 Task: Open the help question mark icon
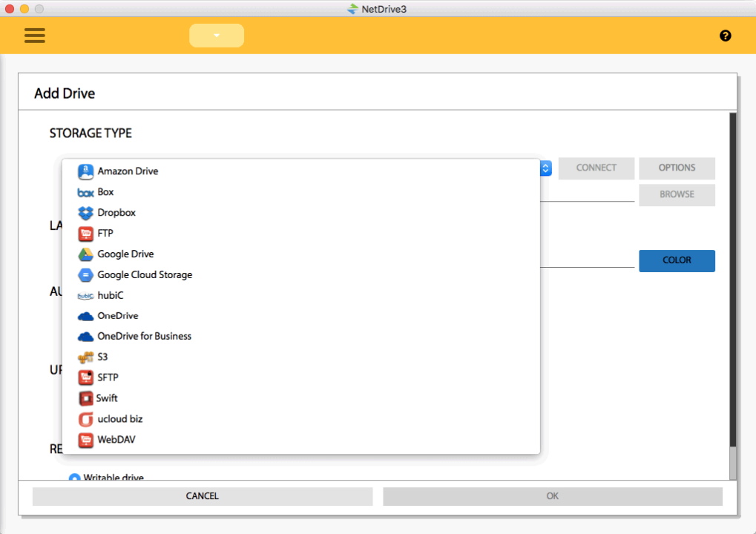click(725, 36)
